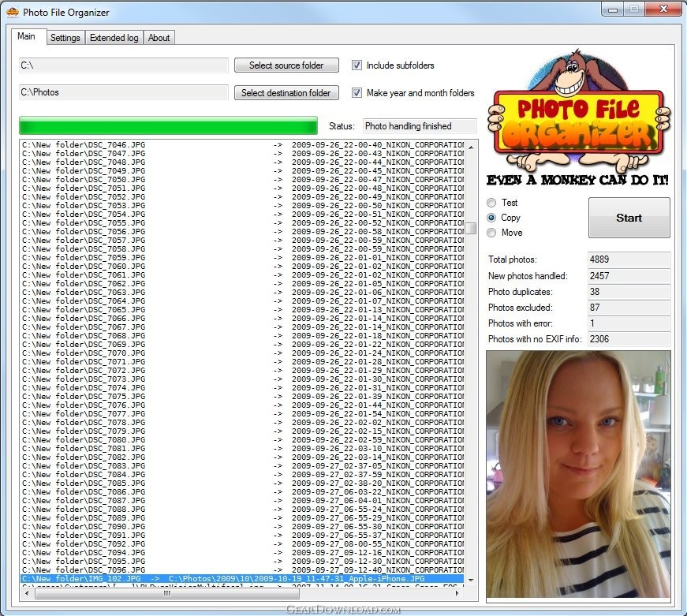Select log row DSC_7055.JPG
Image resolution: width=687 pixels, height=616 pixels.
click(242, 222)
